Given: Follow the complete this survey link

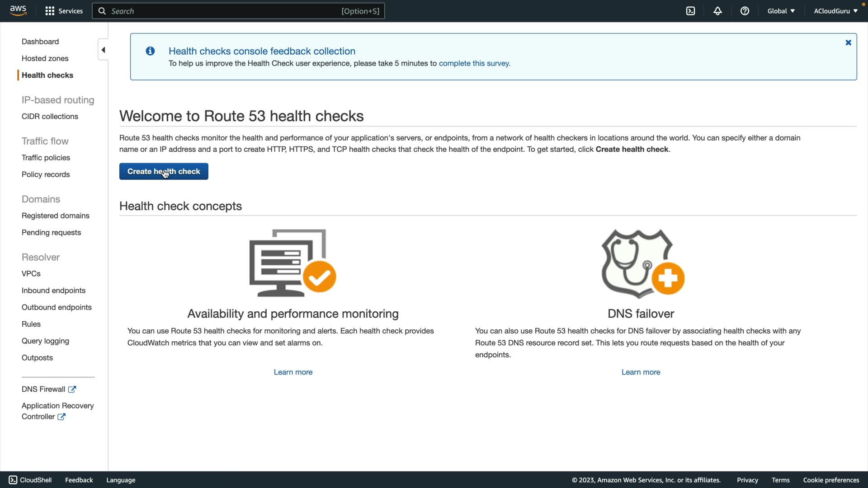Looking at the screenshot, I should click(474, 63).
